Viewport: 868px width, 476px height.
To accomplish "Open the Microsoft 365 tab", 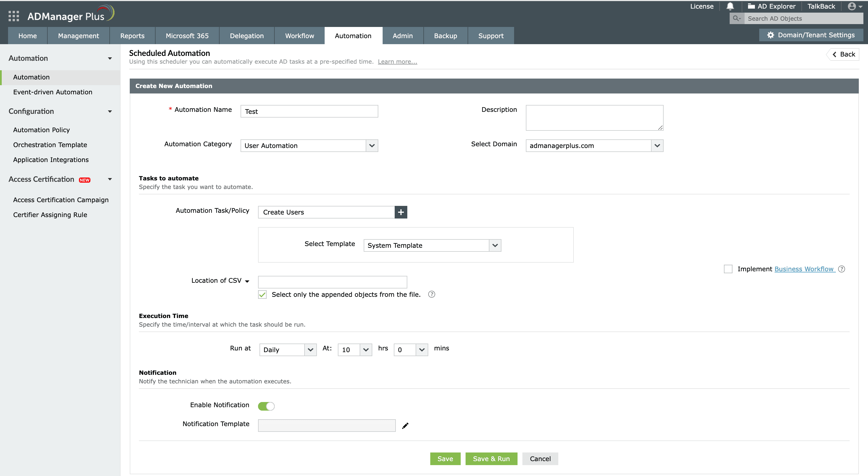I will coord(187,36).
